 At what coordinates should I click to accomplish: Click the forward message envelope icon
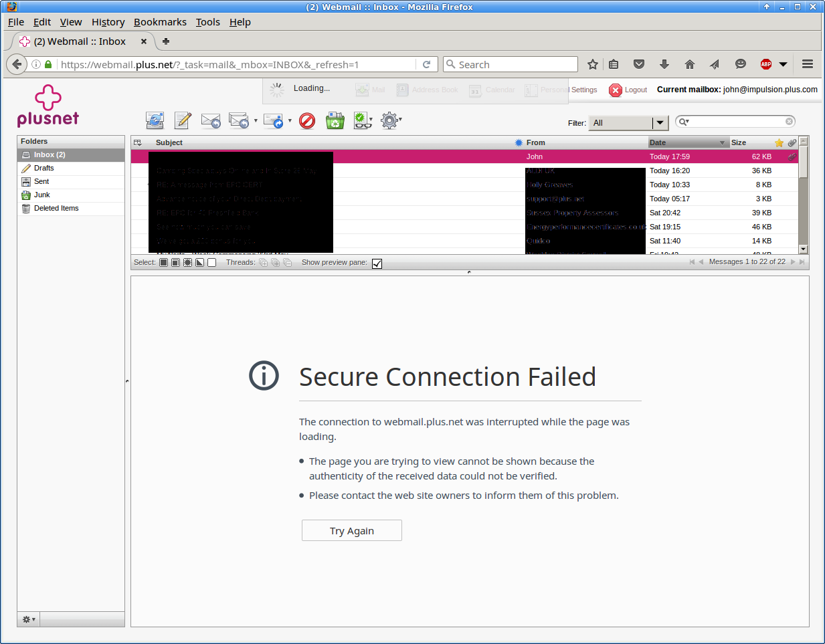(x=273, y=120)
